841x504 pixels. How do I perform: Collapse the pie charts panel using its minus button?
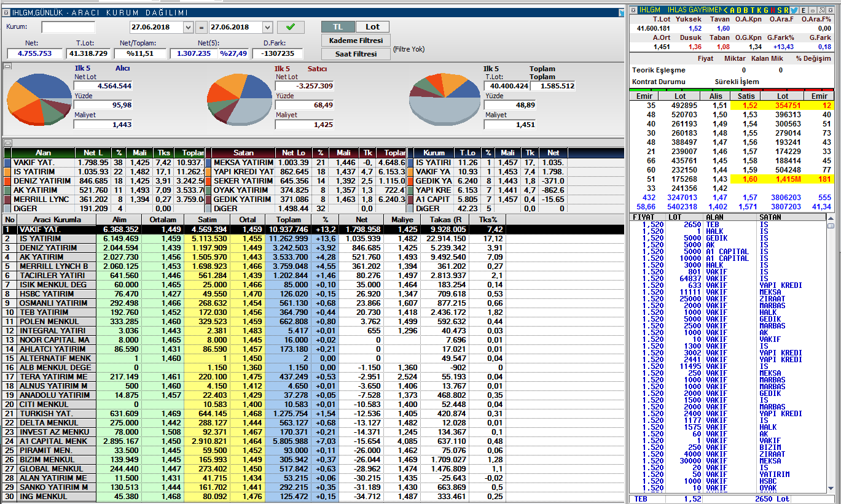click(7, 66)
